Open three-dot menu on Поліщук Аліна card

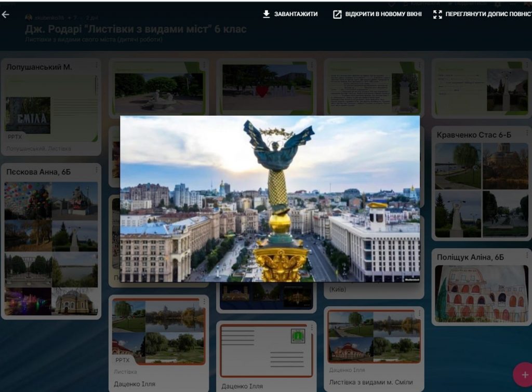[x=527, y=254]
